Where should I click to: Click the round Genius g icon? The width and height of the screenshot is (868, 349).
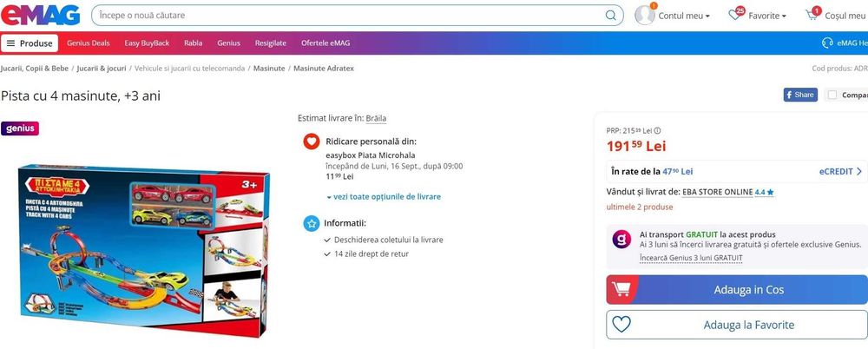click(621, 240)
